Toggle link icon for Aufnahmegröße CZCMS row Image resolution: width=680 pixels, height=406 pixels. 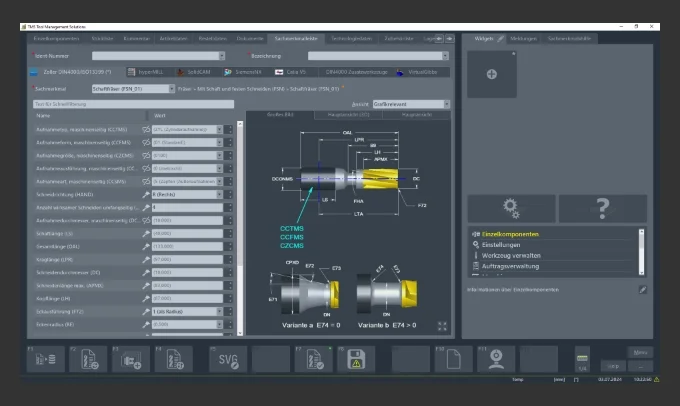click(146, 155)
